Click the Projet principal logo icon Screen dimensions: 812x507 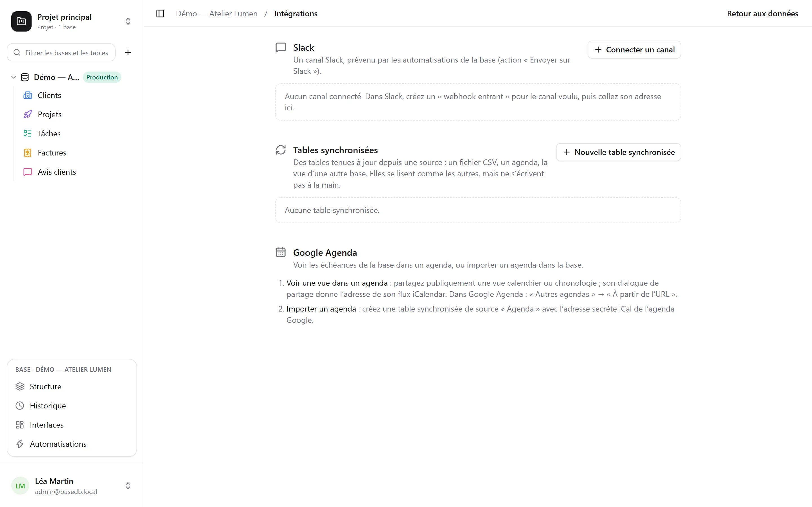pyautogui.click(x=21, y=21)
